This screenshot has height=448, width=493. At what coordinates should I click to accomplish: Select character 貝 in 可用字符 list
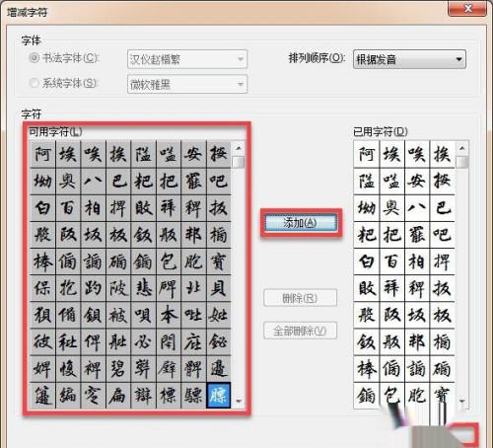tap(219, 288)
